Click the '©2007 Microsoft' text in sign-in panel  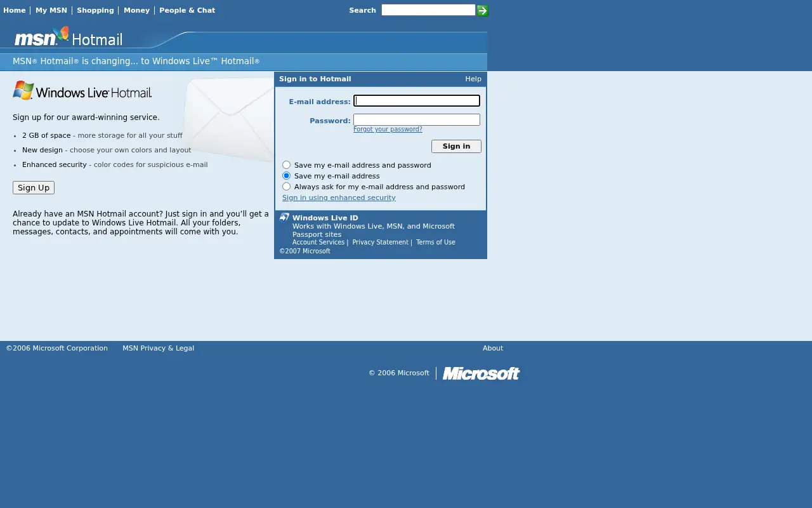(x=304, y=251)
